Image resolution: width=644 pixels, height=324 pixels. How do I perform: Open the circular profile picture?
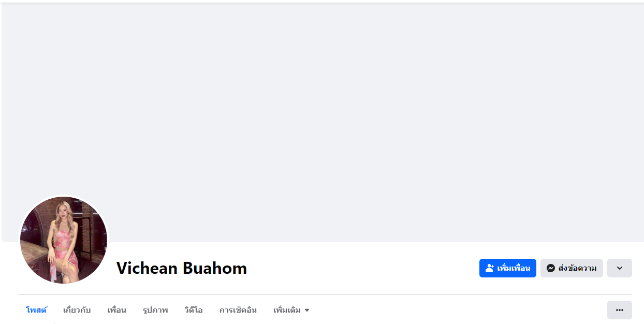tap(64, 240)
